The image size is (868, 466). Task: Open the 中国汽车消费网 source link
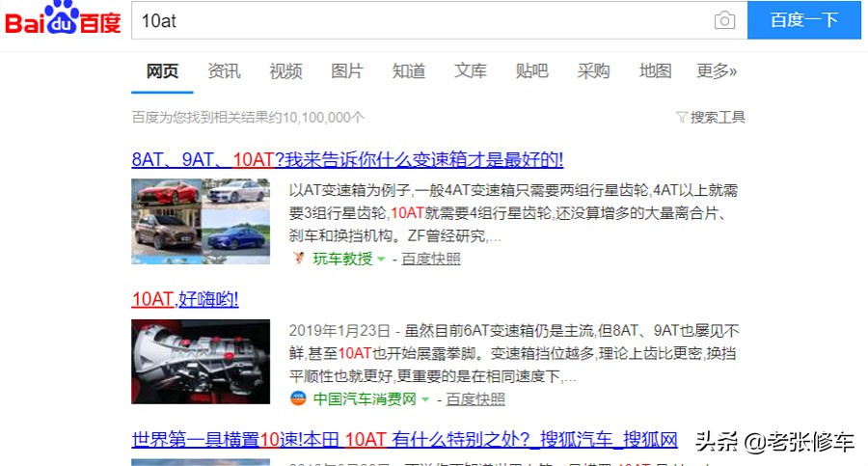[365, 399]
